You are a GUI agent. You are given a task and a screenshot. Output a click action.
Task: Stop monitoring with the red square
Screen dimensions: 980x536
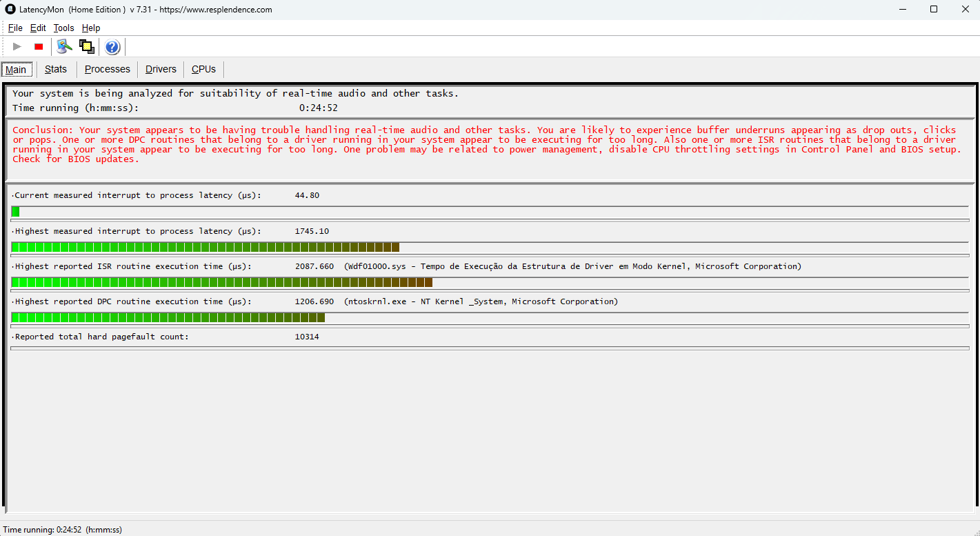(x=39, y=47)
